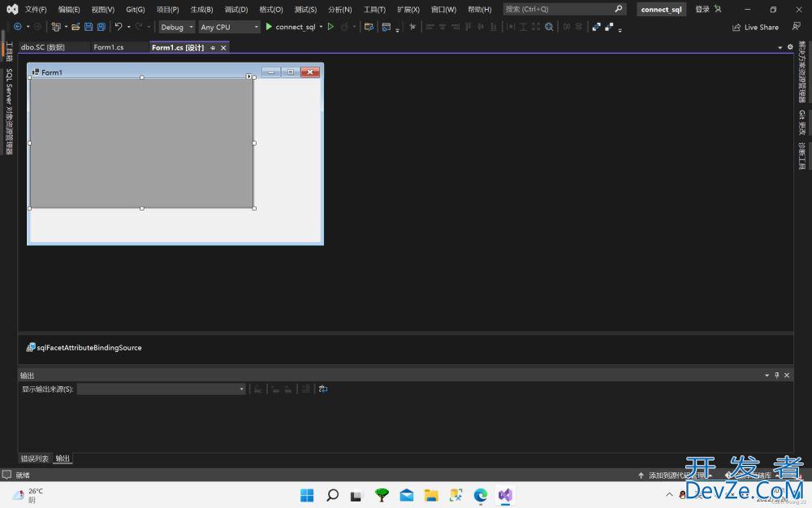
Task: Click the Live Share button
Action: [x=755, y=27]
